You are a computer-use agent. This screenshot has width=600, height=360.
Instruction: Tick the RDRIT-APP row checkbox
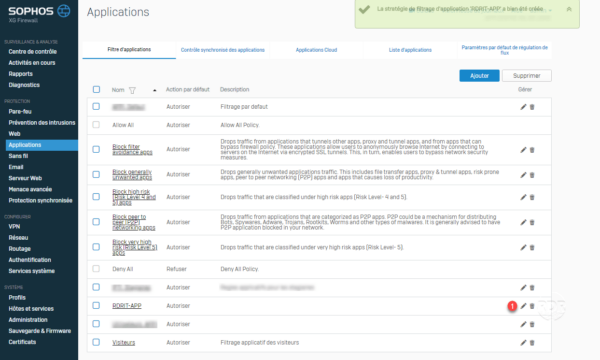point(96,305)
